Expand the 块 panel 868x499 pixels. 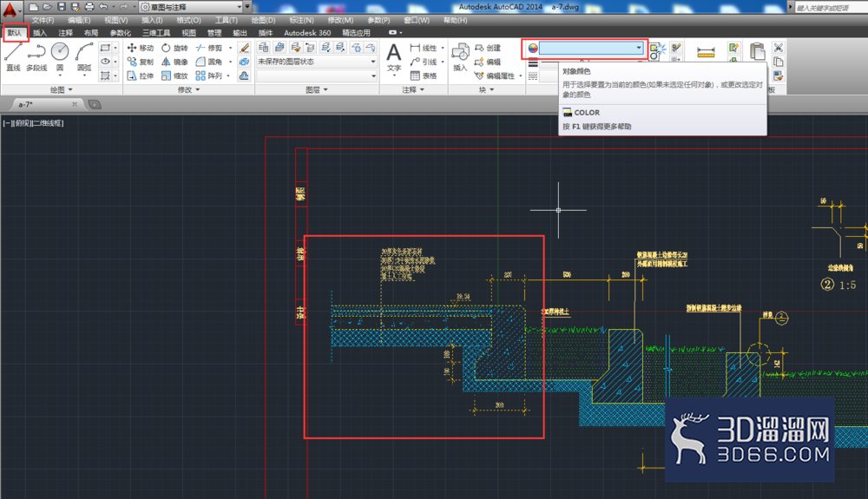pyautogui.click(x=486, y=89)
